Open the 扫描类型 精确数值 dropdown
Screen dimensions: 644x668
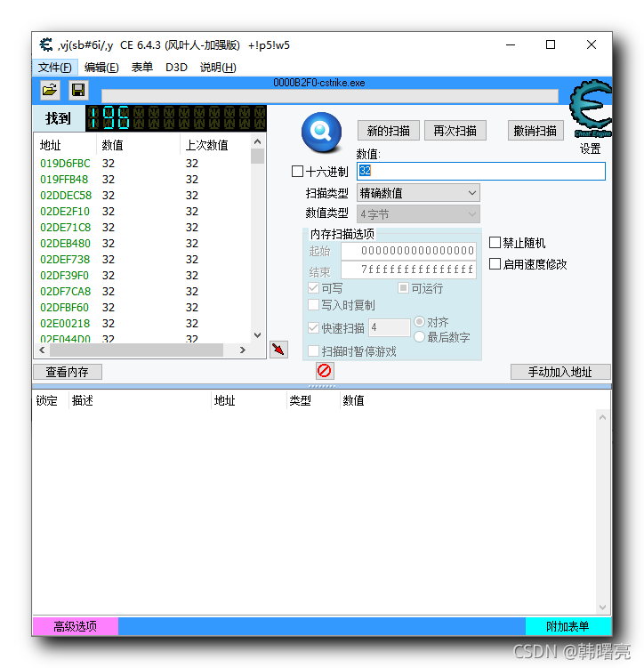click(418, 193)
